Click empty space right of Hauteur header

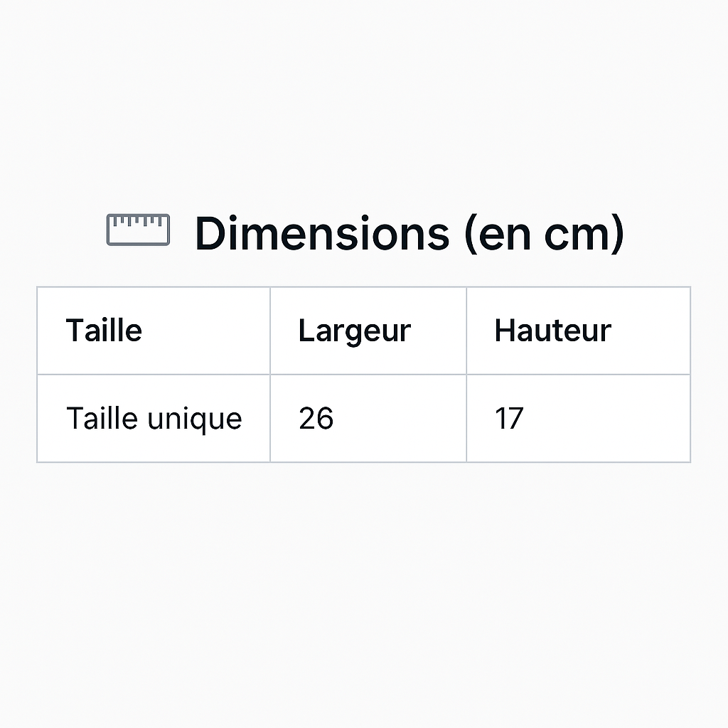[651, 331]
